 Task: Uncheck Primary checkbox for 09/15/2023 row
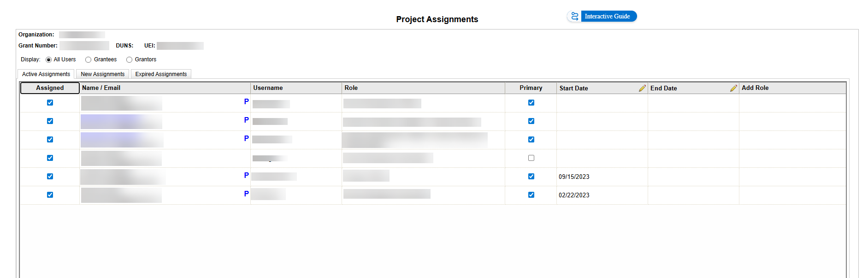click(x=531, y=177)
